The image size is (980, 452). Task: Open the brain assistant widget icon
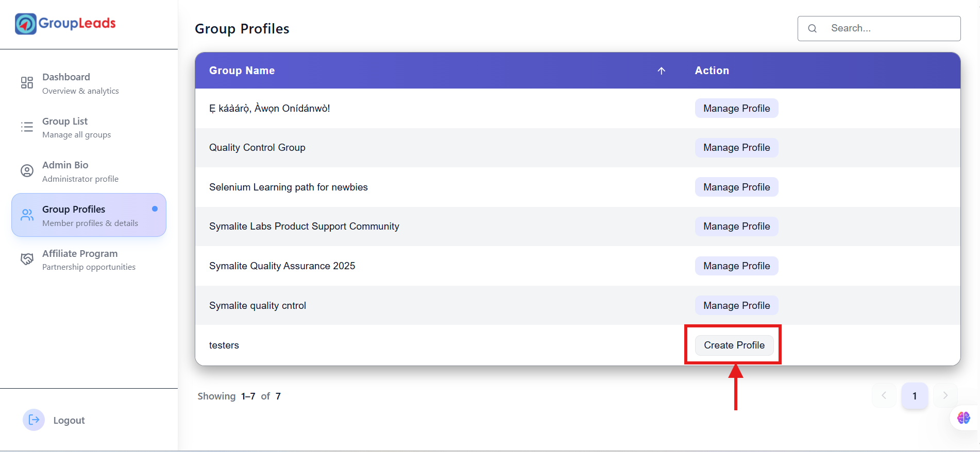click(964, 418)
